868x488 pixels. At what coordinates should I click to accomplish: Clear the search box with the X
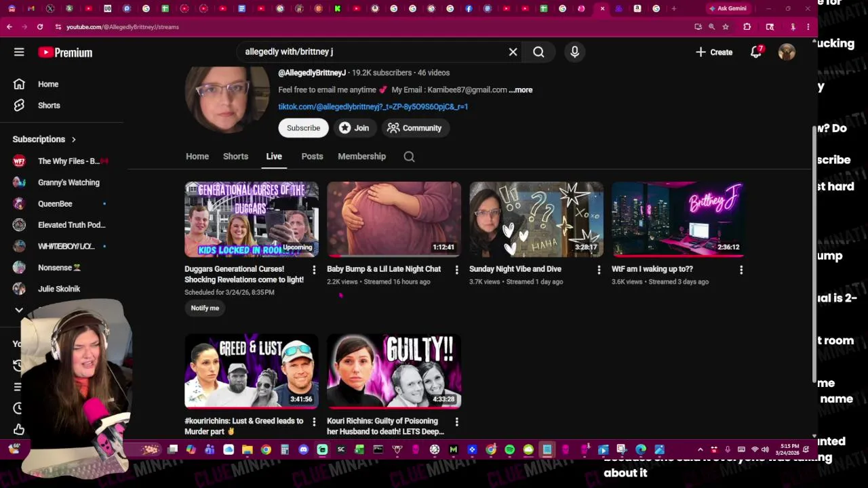[513, 52]
